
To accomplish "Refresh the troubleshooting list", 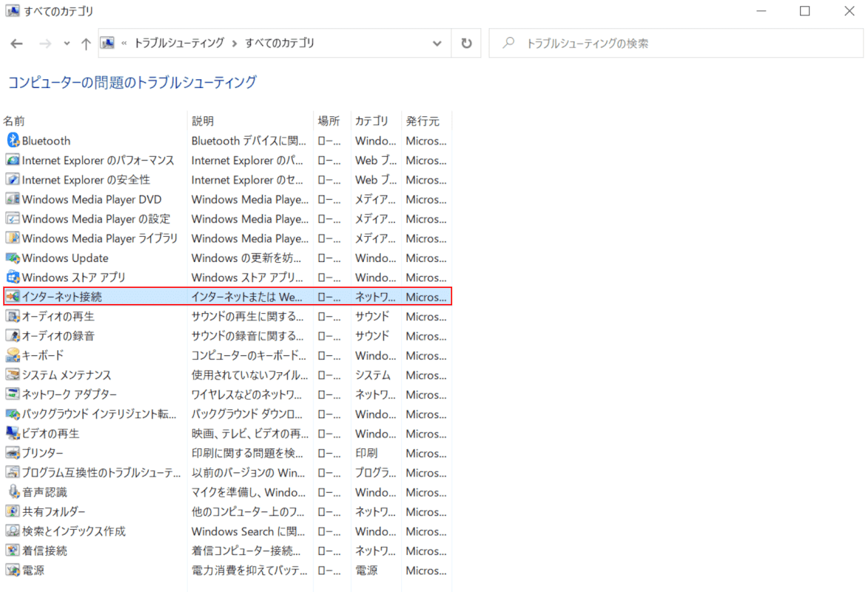I will (x=467, y=43).
